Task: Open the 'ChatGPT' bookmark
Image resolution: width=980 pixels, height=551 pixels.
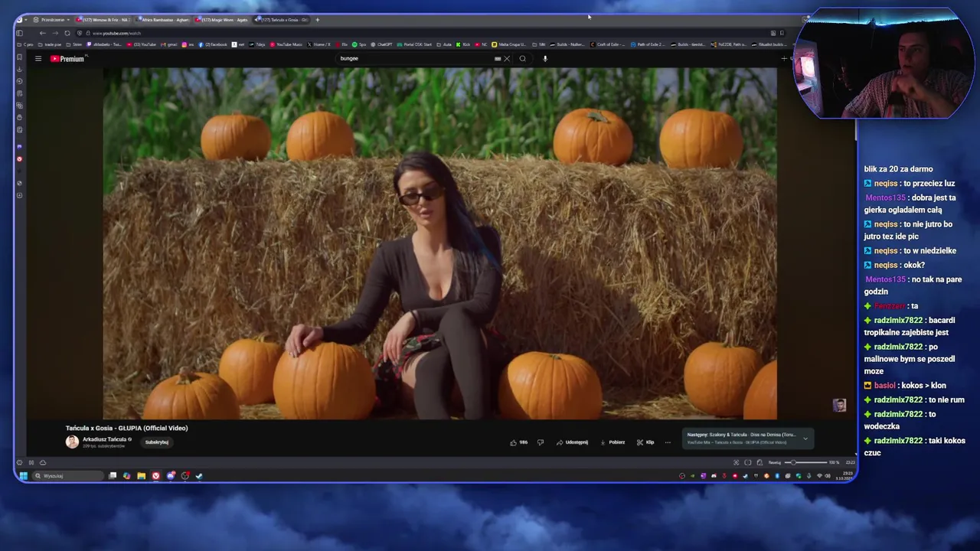Action: pos(381,44)
